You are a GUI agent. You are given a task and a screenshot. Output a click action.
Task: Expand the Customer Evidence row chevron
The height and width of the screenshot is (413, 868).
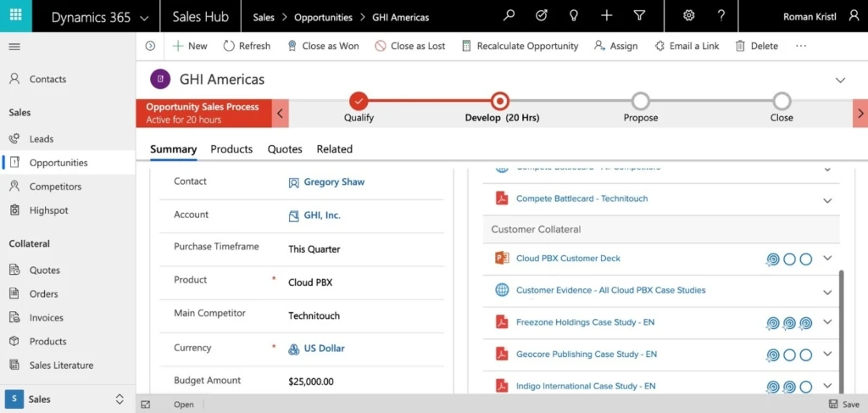(x=827, y=293)
